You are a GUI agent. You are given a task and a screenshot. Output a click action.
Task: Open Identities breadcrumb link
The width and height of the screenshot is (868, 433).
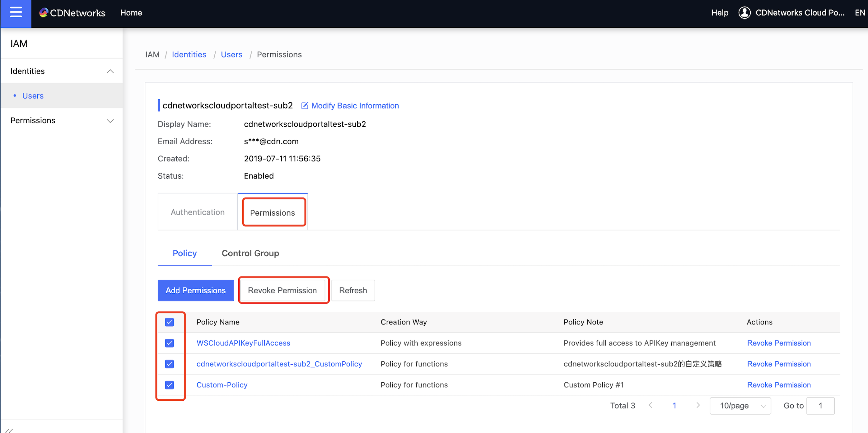coord(189,54)
